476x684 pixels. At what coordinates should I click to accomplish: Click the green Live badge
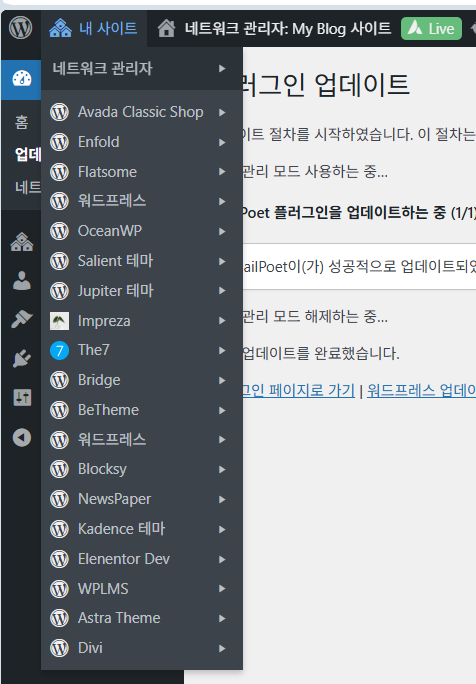coord(431,29)
